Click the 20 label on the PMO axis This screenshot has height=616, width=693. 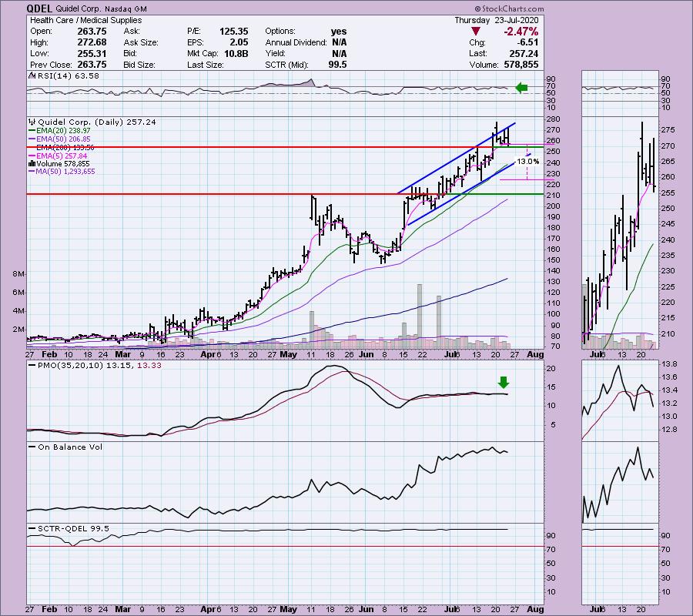(551, 369)
